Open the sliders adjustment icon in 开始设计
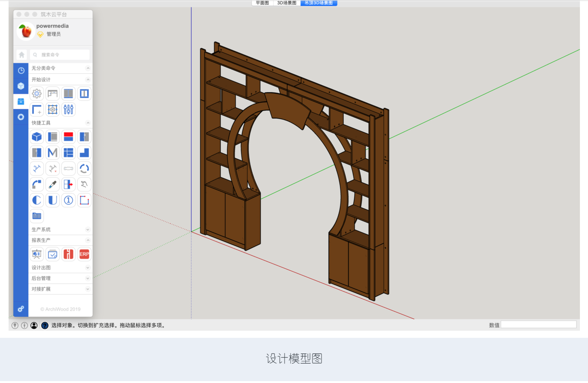This screenshot has width=588, height=383. [x=68, y=109]
